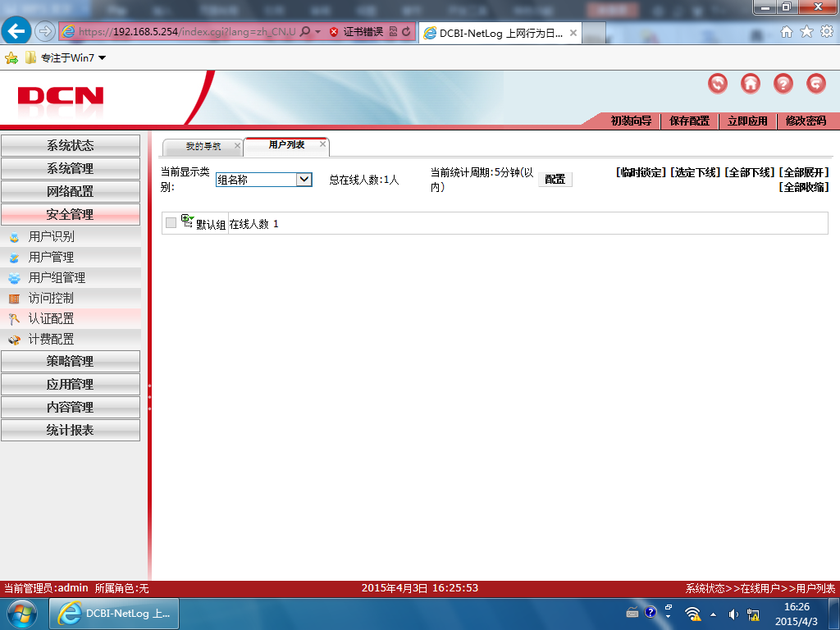Expand the 网络配置 menu section
Viewport: 840px width, 630px height.
pos(71,192)
